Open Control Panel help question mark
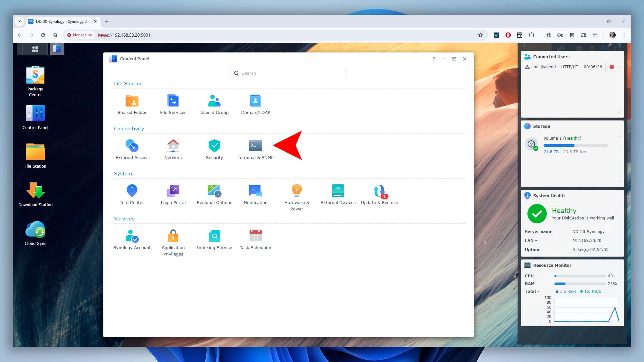 [434, 59]
